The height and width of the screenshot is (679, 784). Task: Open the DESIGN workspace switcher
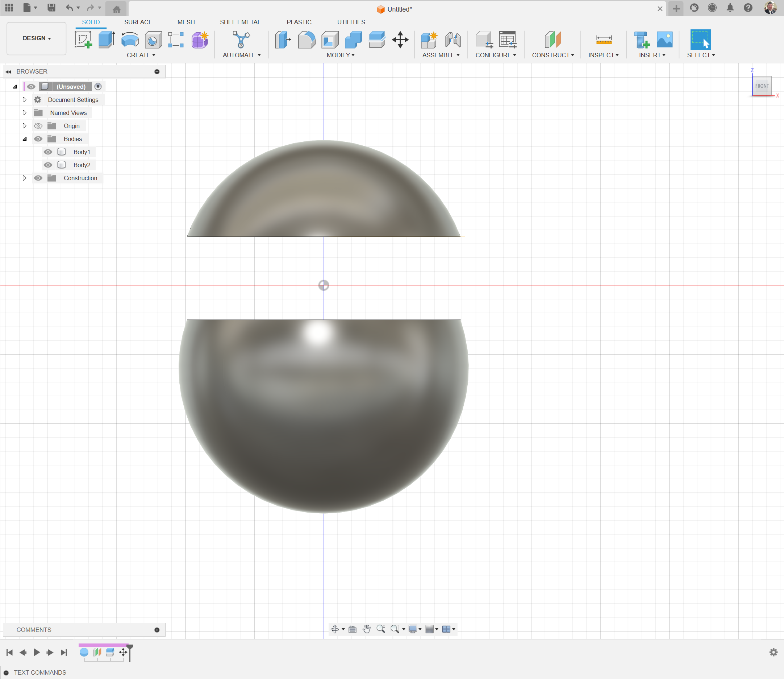click(x=36, y=38)
